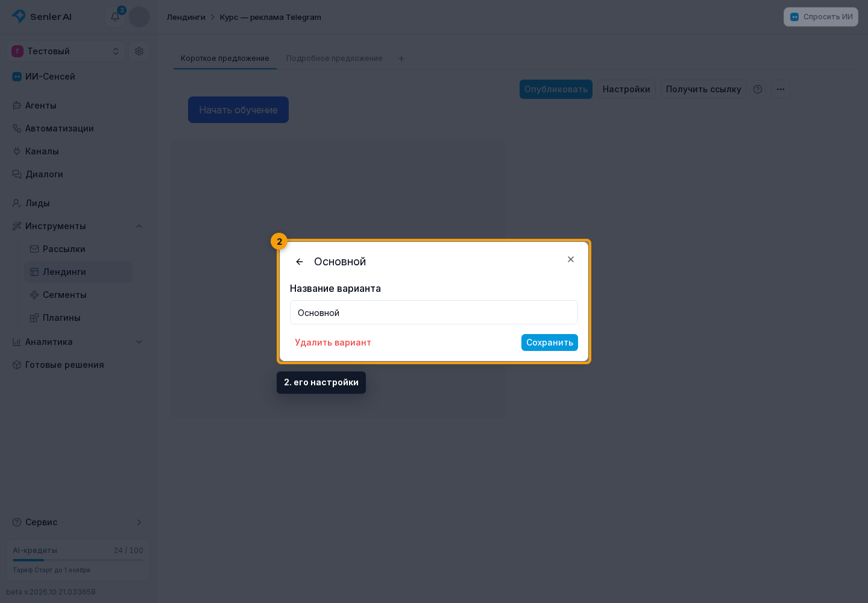Expand the Аналитика group
The height and width of the screenshot is (603, 868).
(78, 342)
